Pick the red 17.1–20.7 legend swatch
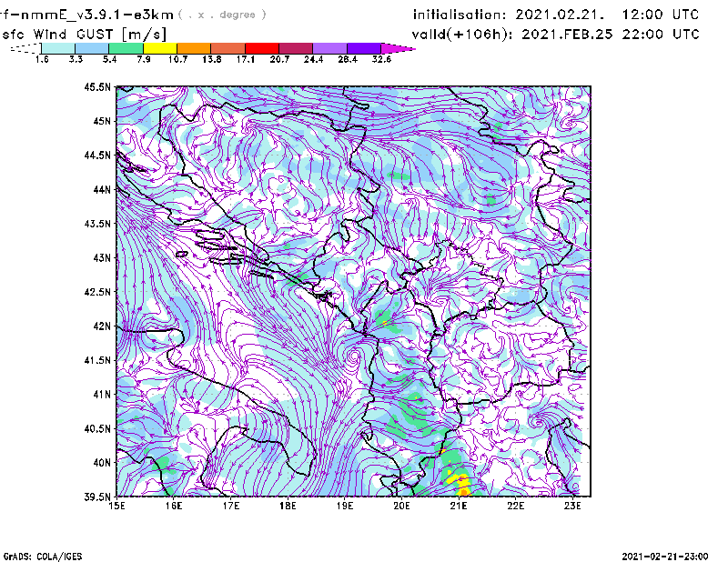728x562 pixels. point(262,48)
